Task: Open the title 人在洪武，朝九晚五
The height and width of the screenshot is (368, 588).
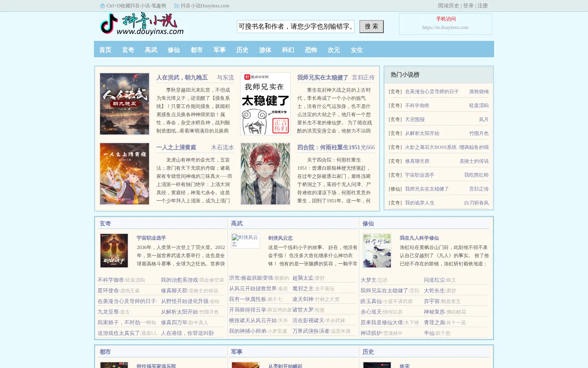Action: pos(182,77)
